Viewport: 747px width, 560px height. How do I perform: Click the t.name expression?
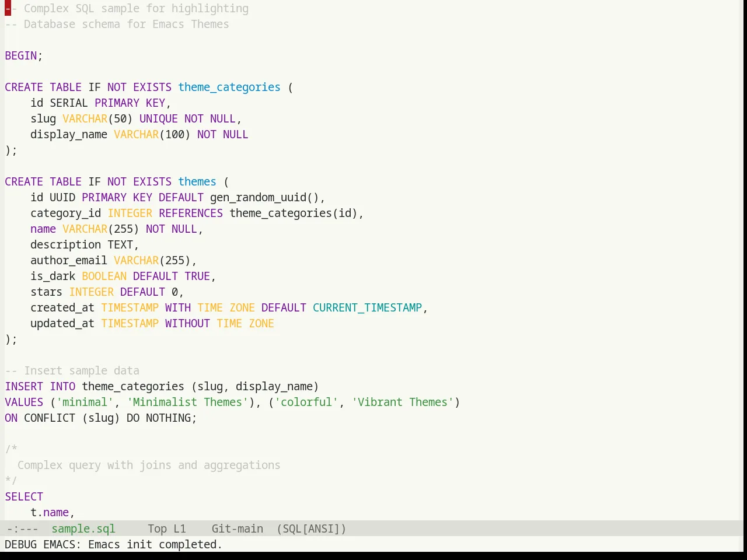(x=50, y=512)
